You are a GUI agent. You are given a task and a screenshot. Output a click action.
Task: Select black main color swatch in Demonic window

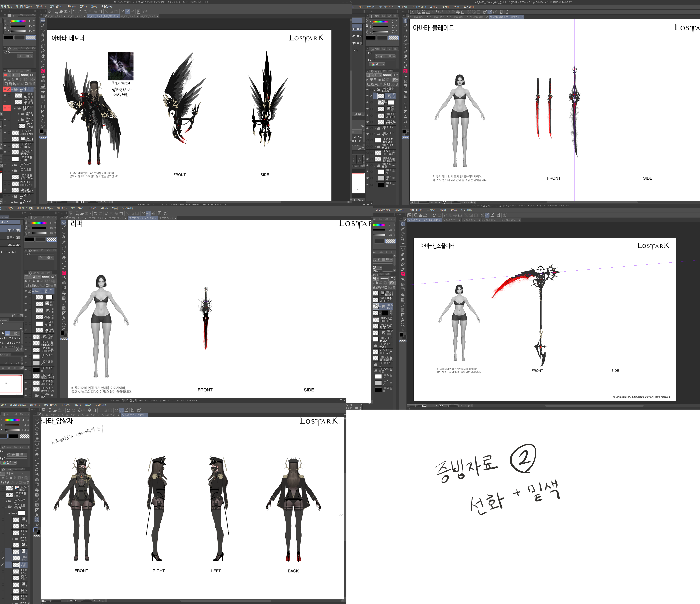(8, 37)
